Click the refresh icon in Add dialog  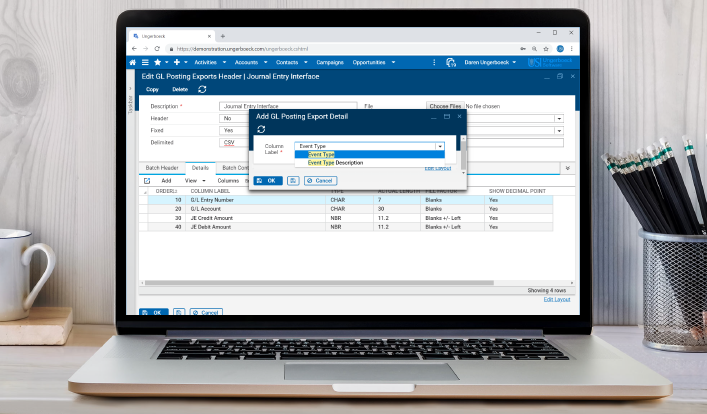pyautogui.click(x=261, y=129)
